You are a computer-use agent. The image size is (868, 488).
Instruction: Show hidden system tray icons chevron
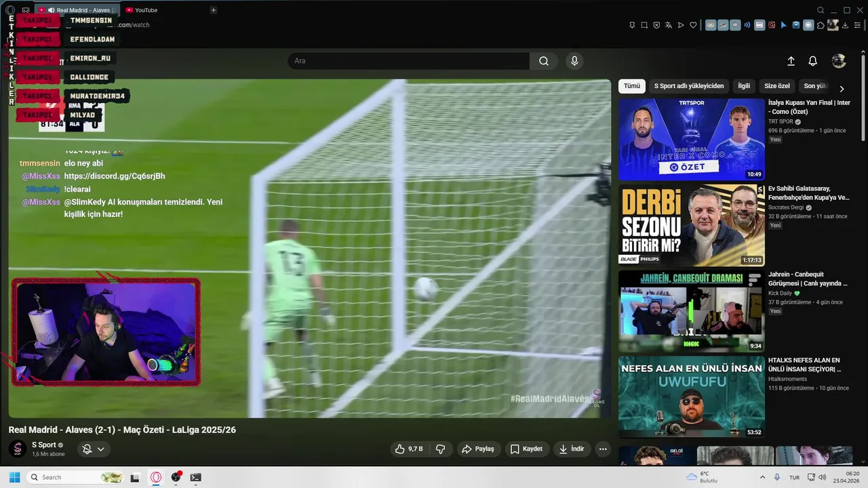coord(762,477)
